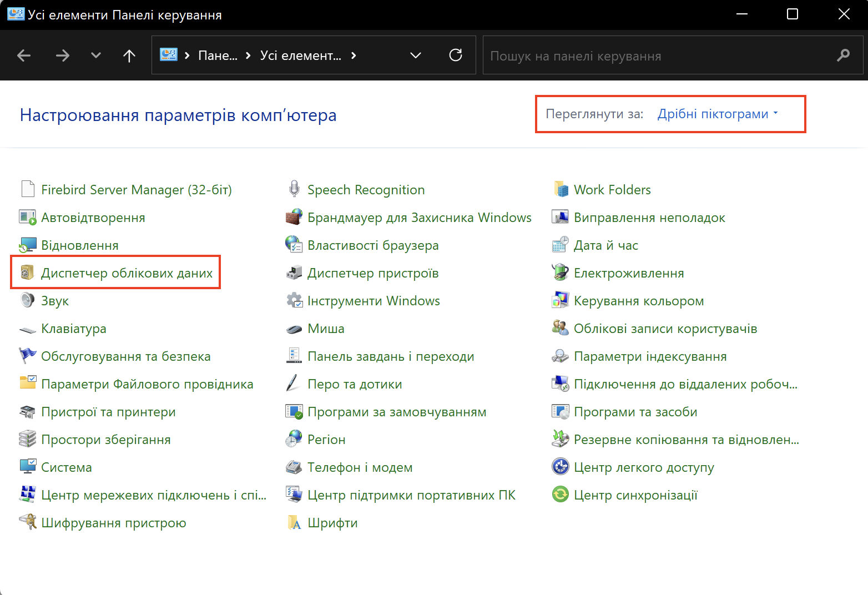Click the Control Panel search field
Screen dimensions: 868x595
pos(660,56)
